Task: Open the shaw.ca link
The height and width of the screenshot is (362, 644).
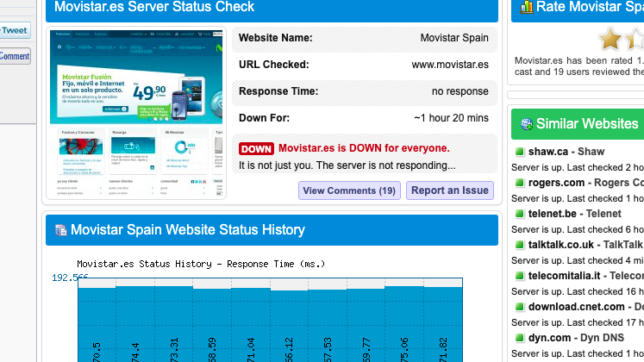Action: click(548, 152)
